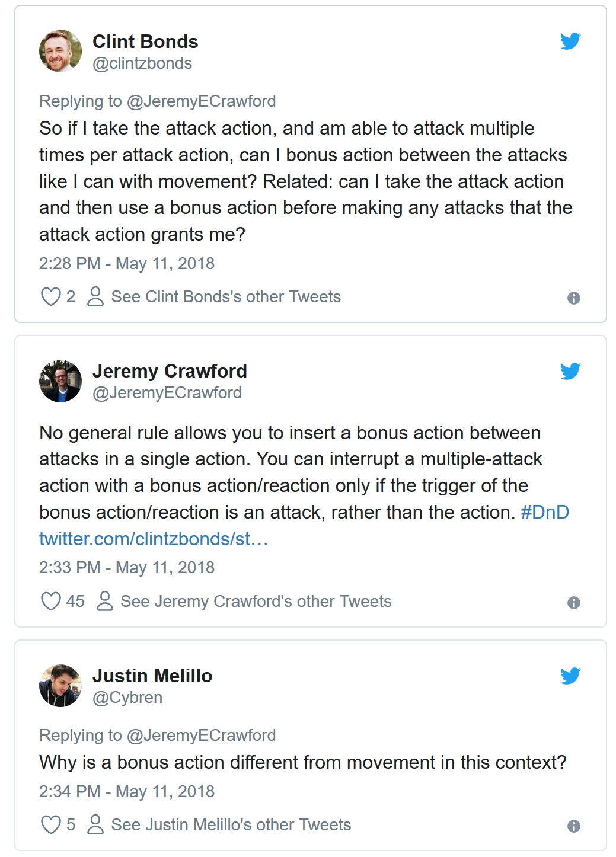Open Jeremy Crawford's profile picture
Screen dimensions: 616x857
tap(60, 381)
